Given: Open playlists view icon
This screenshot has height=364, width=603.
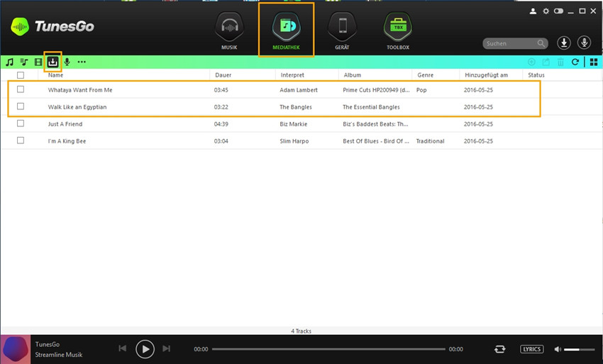Looking at the screenshot, I should (x=24, y=62).
